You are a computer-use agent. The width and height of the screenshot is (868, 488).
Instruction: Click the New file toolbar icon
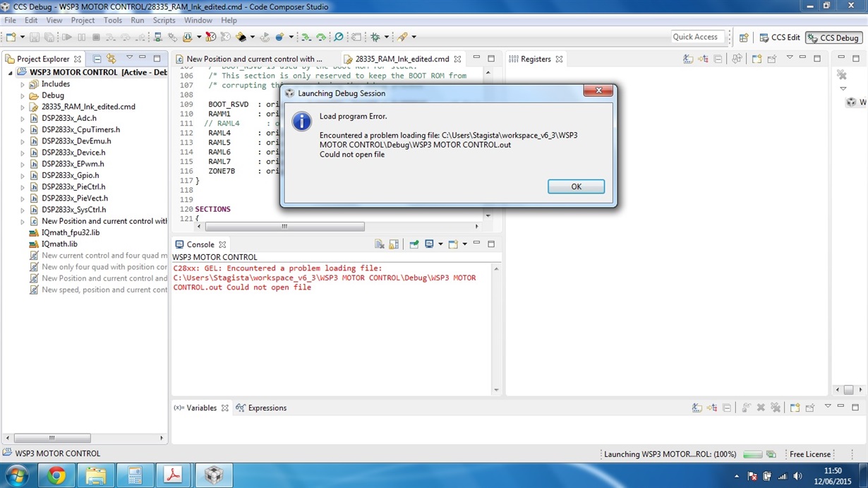click(11, 37)
